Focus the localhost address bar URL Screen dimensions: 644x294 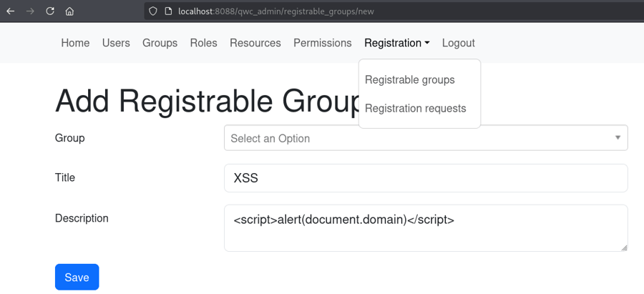275,11
